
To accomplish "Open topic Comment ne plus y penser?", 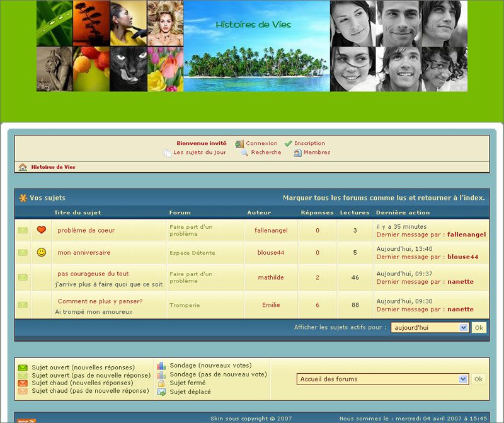I will pyautogui.click(x=100, y=301).
